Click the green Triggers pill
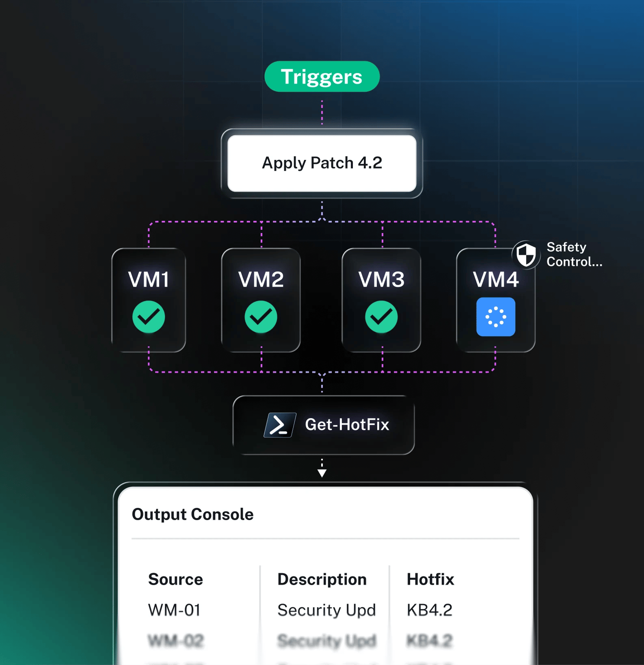Viewport: 644px width, 665px height. pyautogui.click(x=322, y=76)
